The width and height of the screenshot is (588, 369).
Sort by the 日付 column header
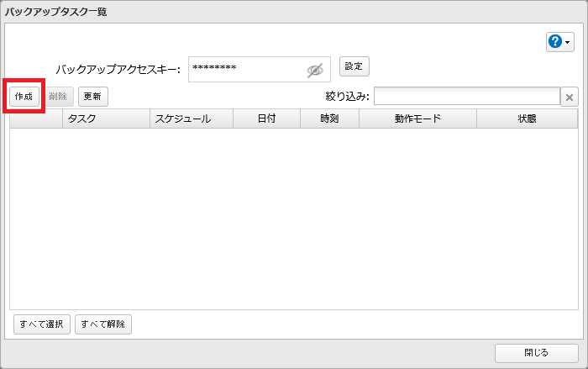point(266,119)
